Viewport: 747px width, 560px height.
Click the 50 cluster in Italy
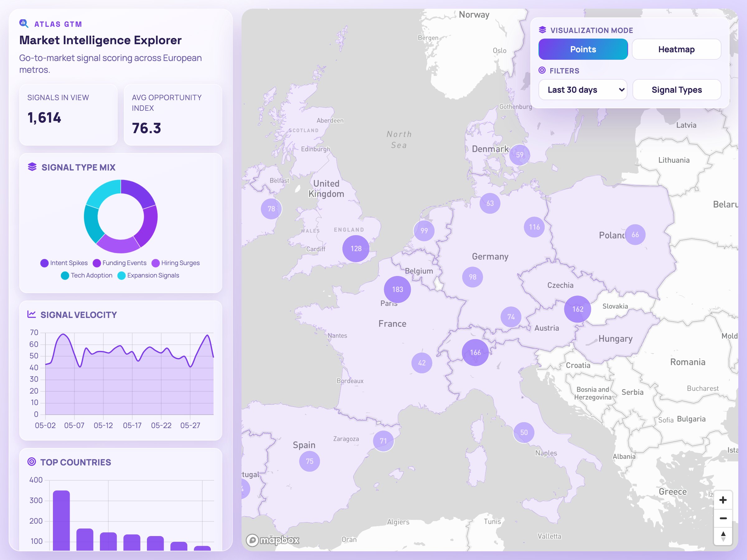pyautogui.click(x=524, y=432)
